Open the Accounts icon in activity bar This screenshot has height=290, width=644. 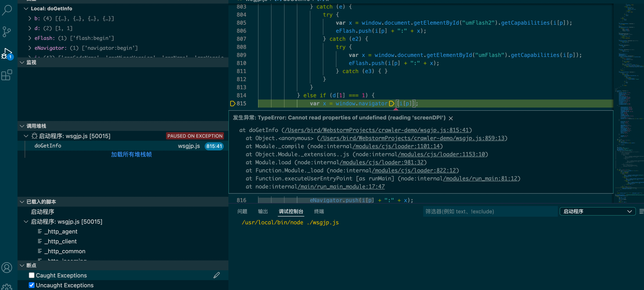(7, 268)
